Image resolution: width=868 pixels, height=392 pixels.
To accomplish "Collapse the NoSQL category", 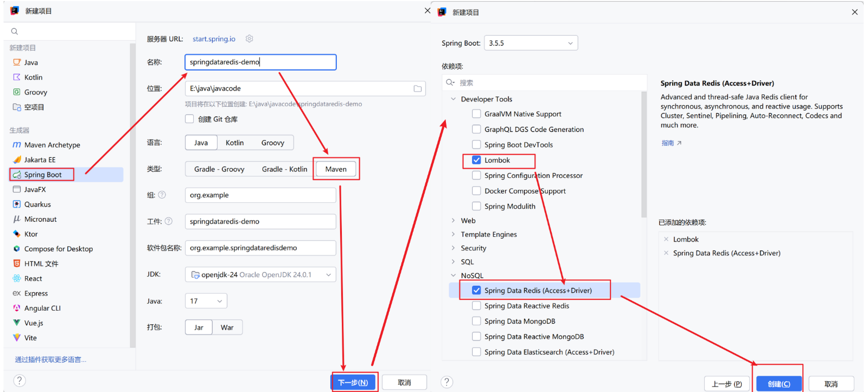I will [x=454, y=275].
